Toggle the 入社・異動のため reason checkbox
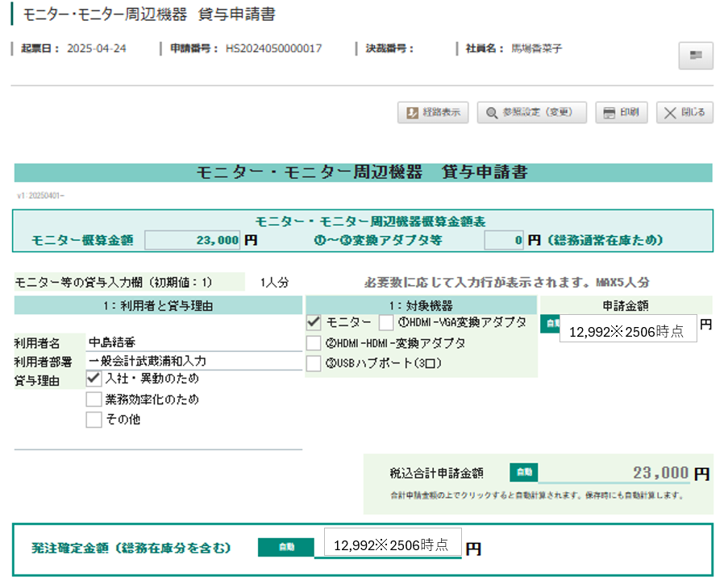The height and width of the screenshot is (584, 728). (94, 379)
